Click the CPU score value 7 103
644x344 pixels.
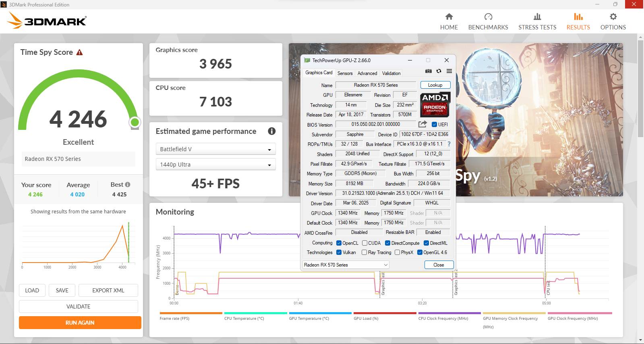[x=215, y=102]
